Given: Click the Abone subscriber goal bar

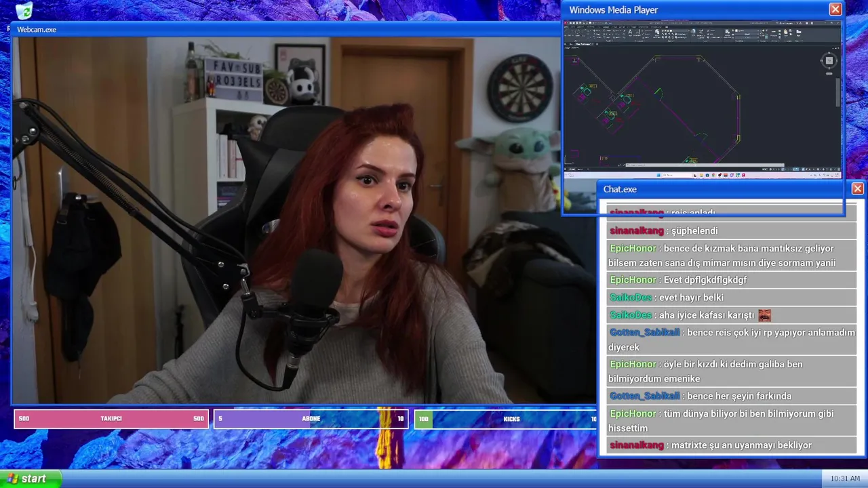Looking at the screenshot, I should click(x=311, y=419).
